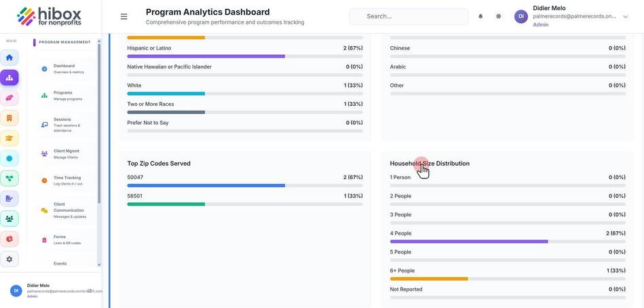This screenshot has height=308, width=644.
Task: Open the graduation cap sidebar icon
Action: 9,138
